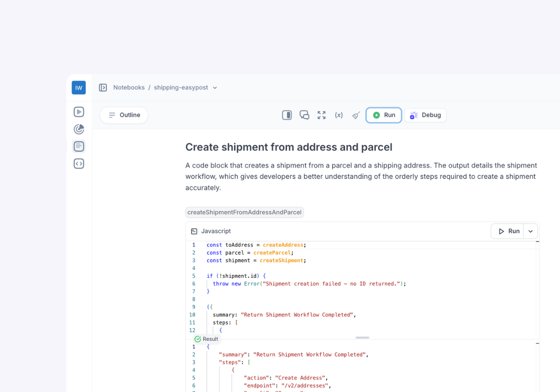
Task: Click the createShipmentFromAddressAndParcel block name tag
Action: (244, 212)
